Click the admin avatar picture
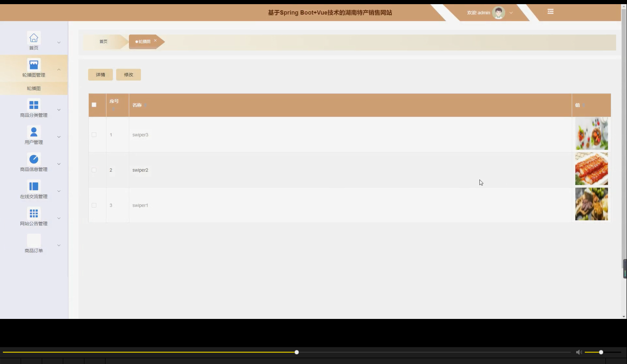The height and width of the screenshot is (364, 627). (498, 13)
